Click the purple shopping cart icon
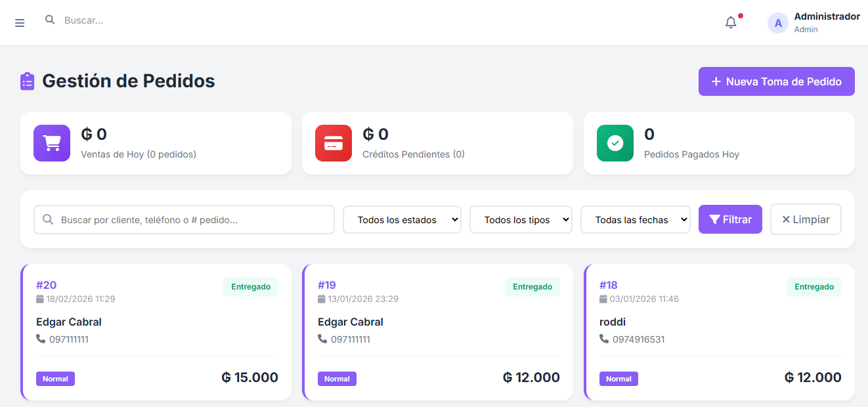 (x=52, y=143)
